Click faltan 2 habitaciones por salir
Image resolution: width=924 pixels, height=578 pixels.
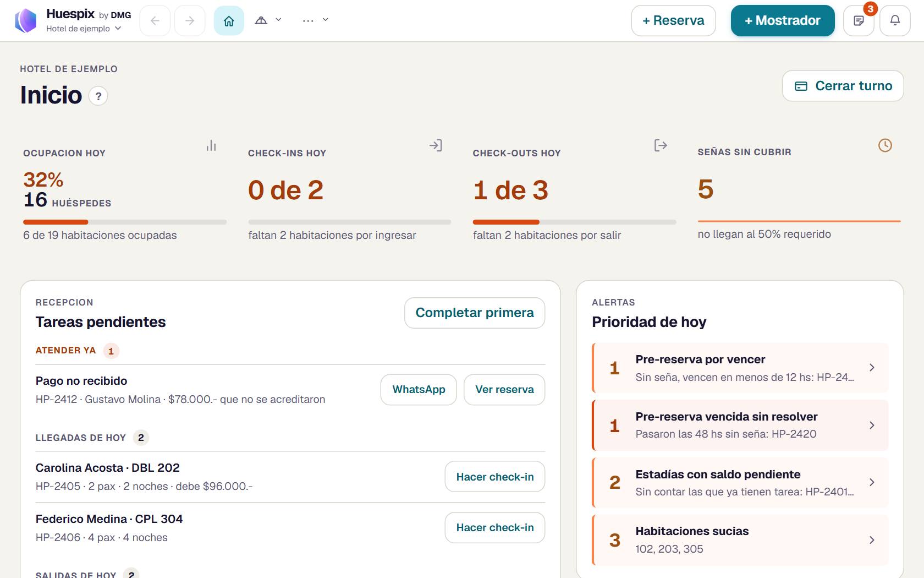click(547, 235)
